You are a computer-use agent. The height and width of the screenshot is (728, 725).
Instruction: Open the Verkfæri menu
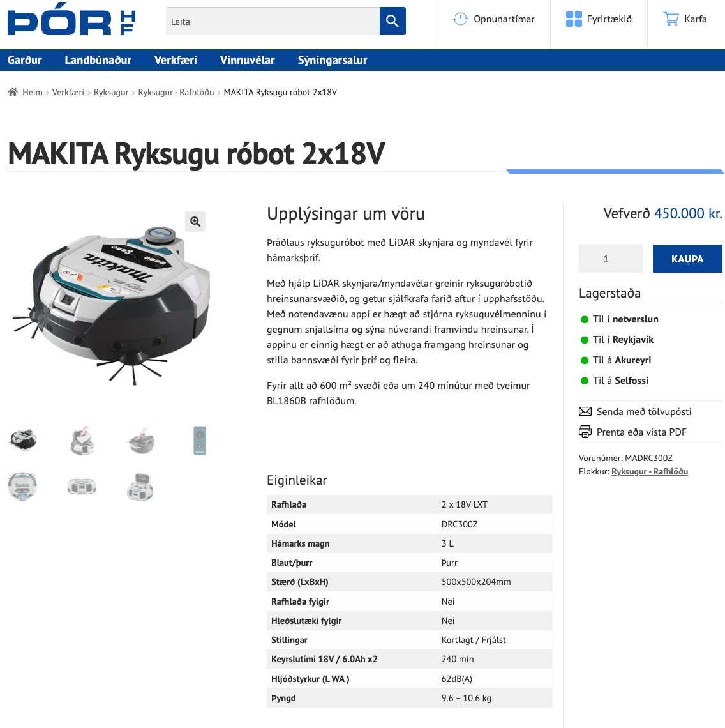[176, 60]
